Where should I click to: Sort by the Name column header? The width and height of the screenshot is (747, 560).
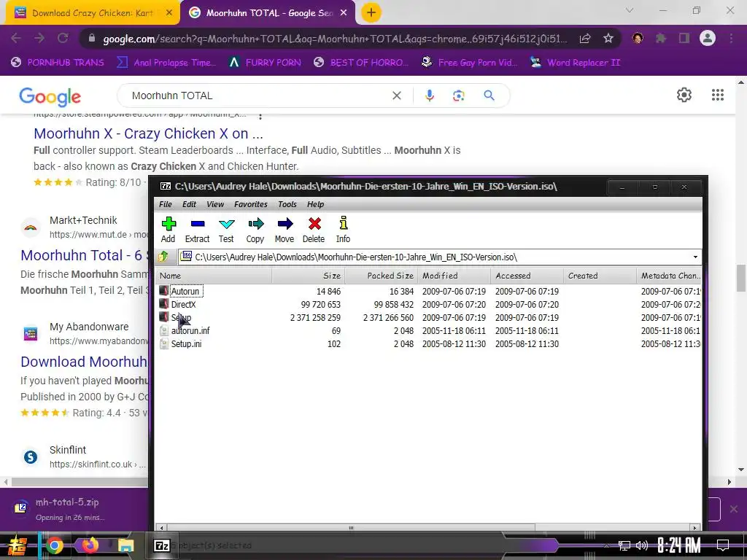click(x=214, y=276)
